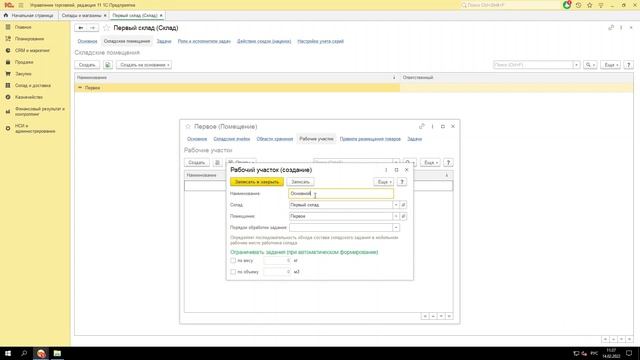The height and width of the screenshot is (360, 640).
Task: Expand Создать на основании dropdown
Action: pos(144,65)
